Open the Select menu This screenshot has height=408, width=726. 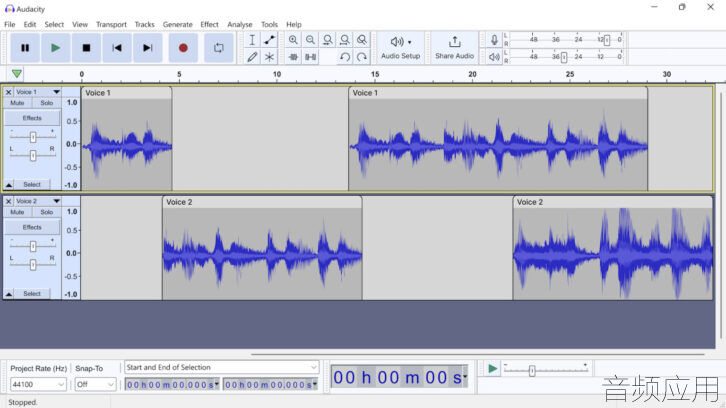coord(54,25)
